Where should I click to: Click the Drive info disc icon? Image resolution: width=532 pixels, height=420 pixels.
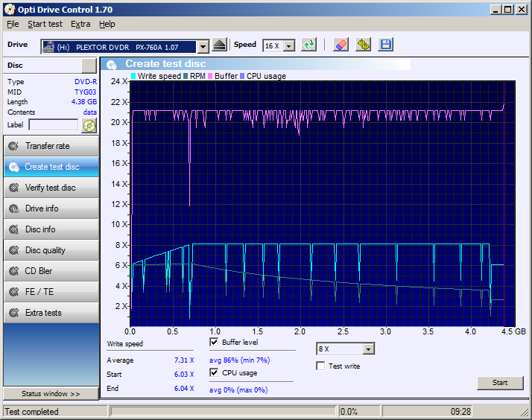tap(13, 209)
